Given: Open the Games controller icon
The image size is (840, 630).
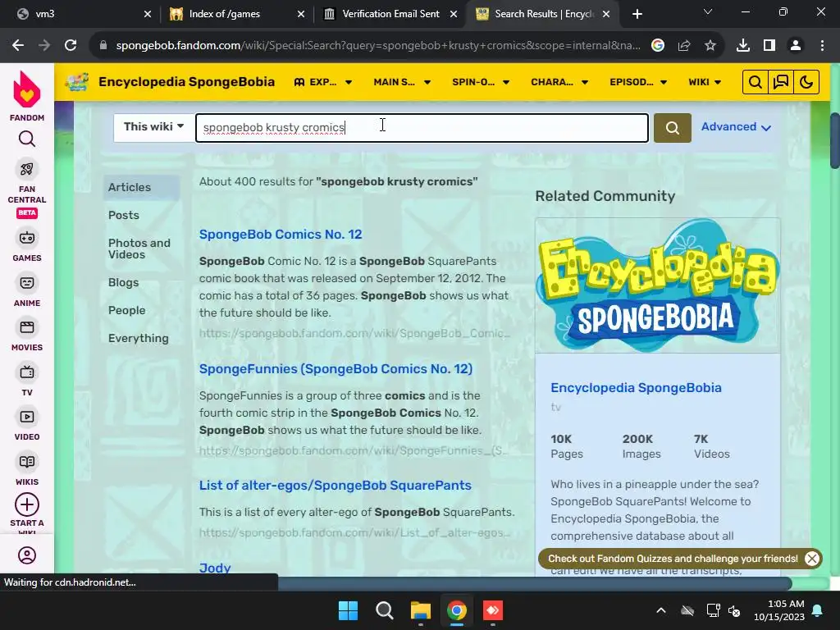Looking at the screenshot, I should [x=27, y=238].
